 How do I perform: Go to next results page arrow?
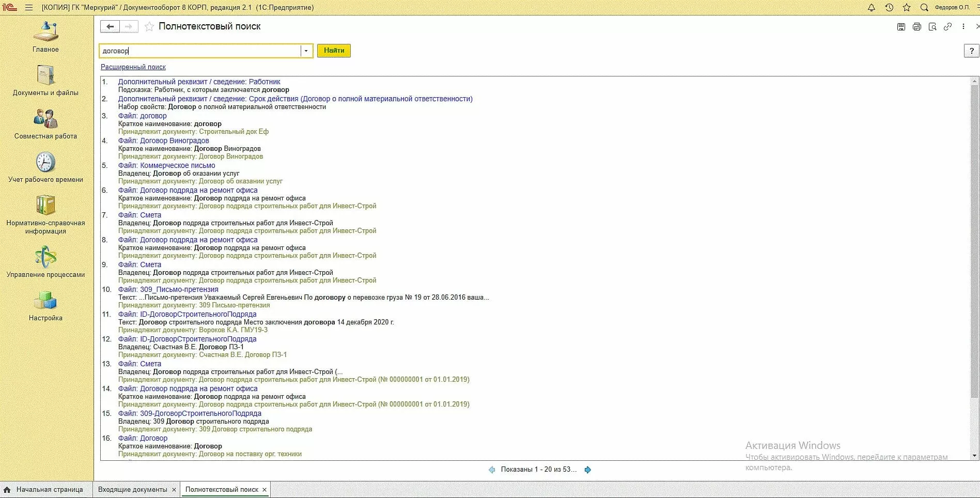coord(587,470)
